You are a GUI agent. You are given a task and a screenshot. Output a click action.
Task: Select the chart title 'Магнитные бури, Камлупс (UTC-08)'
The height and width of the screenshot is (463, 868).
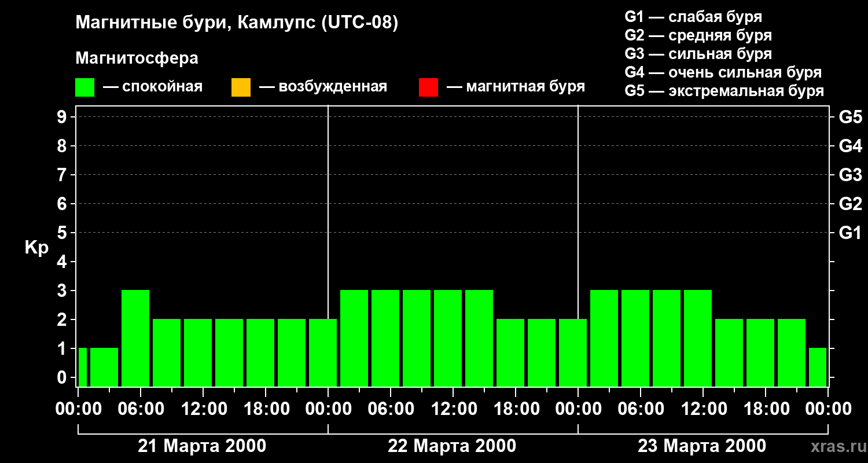pos(237,23)
